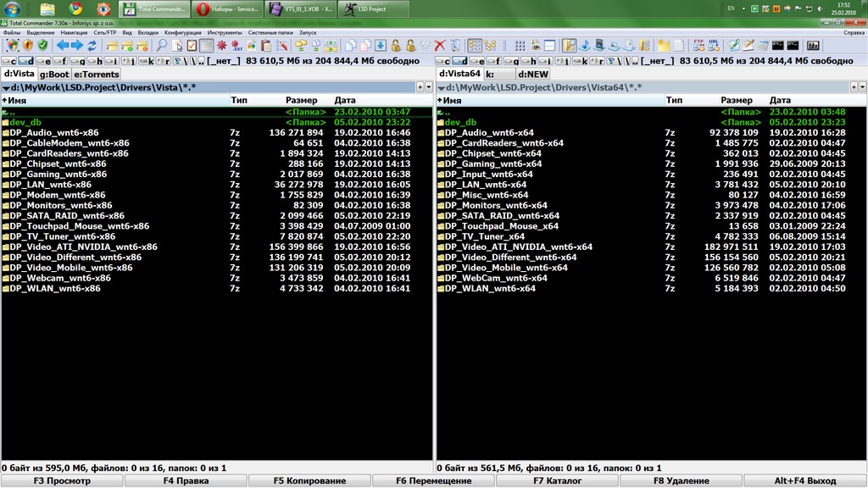Open the Инструменты menu
This screenshot has height=488, width=868.
click(224, 32)
